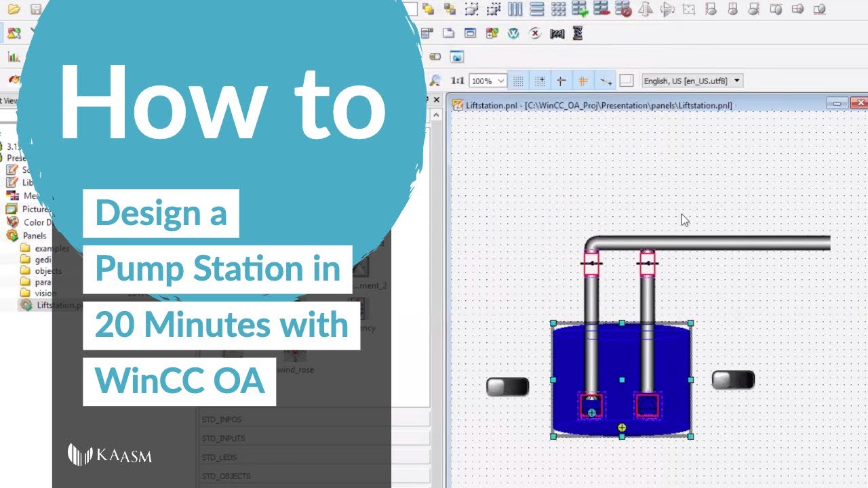The height and width of the screenshot is (488, 868).
Task: Click the magnifier zoom icon
Action: (435, 81)
